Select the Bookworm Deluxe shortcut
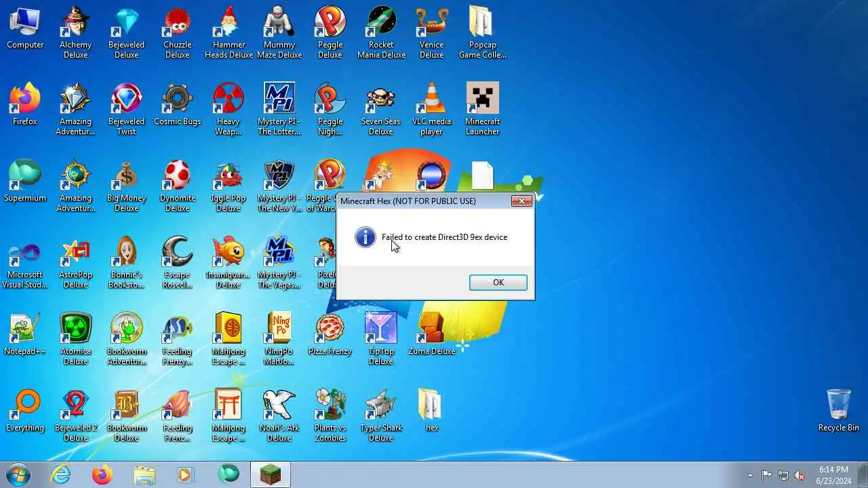868x488 pixels. click(127, 415)
